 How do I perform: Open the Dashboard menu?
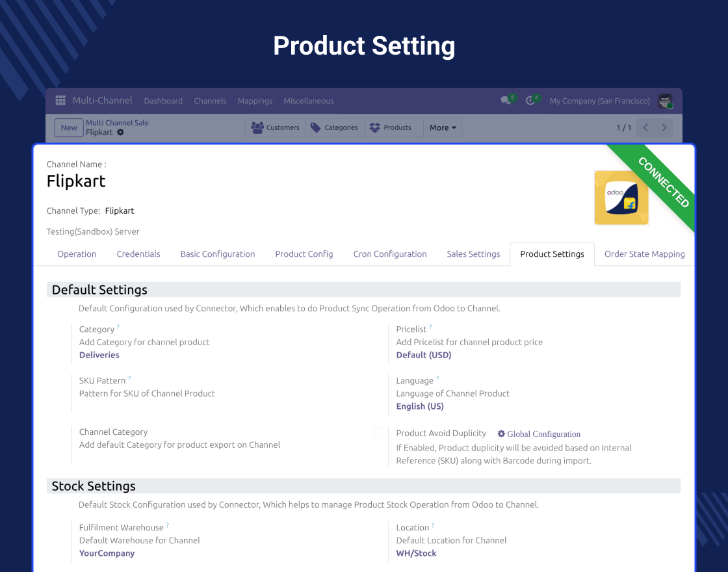pyautogui.click(x=163, y=101)
